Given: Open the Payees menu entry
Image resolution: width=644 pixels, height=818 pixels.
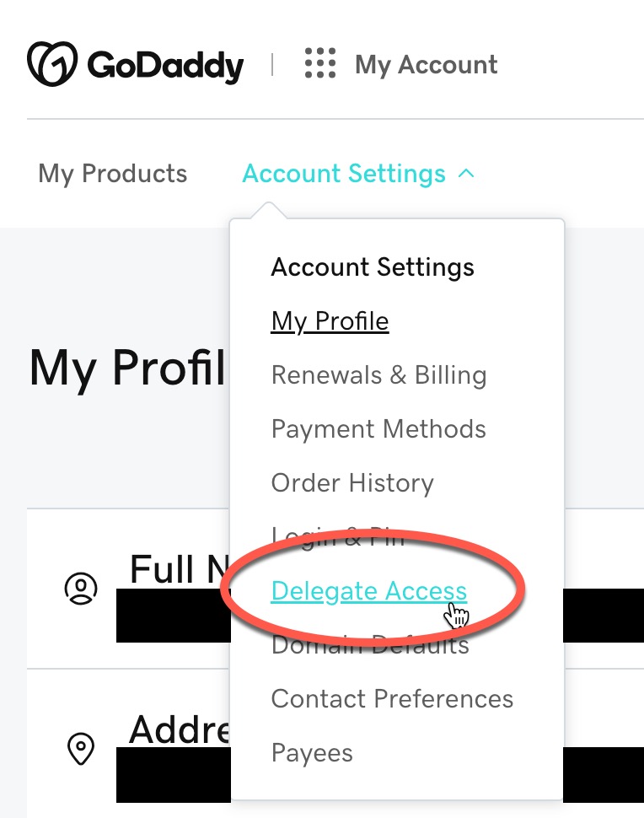Looking at the screenshot, I should click(x=312, y=753).
